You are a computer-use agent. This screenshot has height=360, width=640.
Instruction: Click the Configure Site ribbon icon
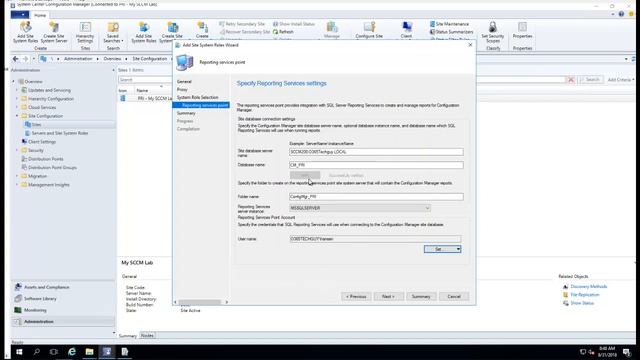[369, 31]
